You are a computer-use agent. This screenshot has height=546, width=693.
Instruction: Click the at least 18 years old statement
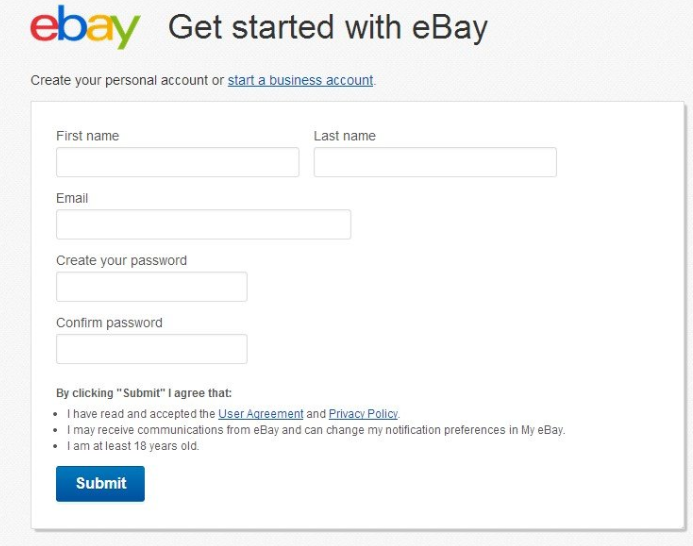click(x=133, y=446)
